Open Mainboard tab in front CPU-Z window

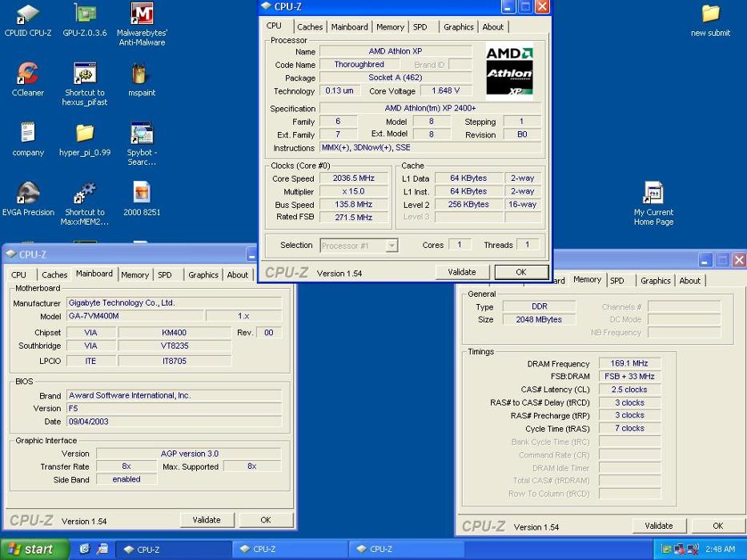click(x=349, y=27)
